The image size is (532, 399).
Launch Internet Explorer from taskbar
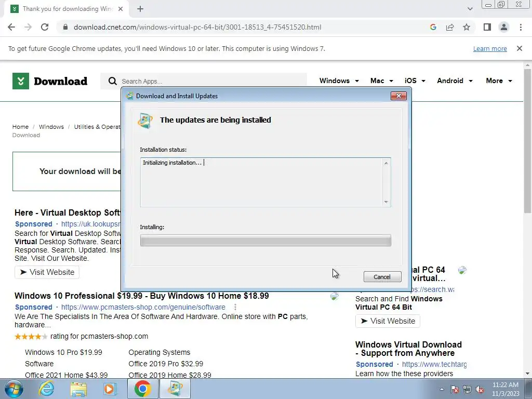pyautogui.click(x=46, y=389)
